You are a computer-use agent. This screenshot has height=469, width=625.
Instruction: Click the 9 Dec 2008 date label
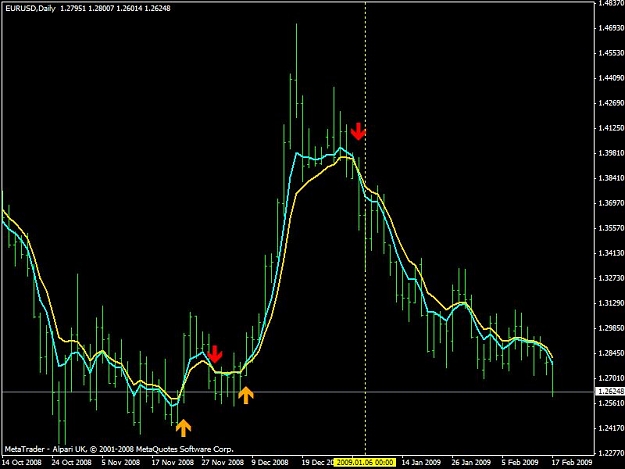(270, 462)
